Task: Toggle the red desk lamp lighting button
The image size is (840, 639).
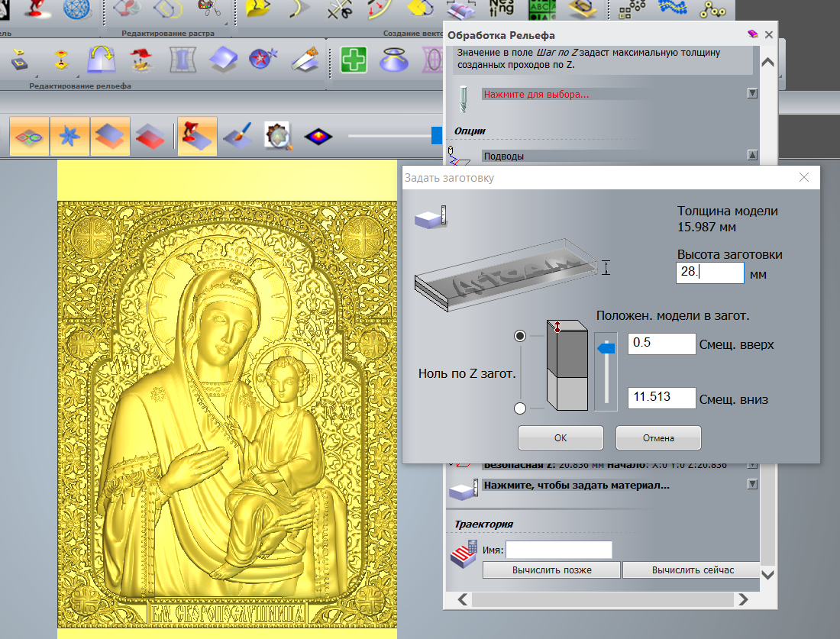Action: click(197, 136)
